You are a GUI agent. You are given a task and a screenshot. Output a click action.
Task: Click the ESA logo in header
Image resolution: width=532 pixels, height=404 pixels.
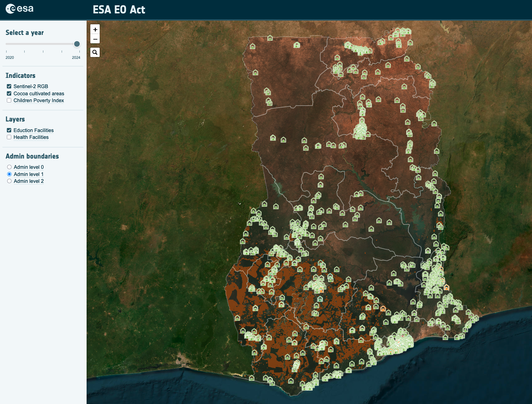20,9
